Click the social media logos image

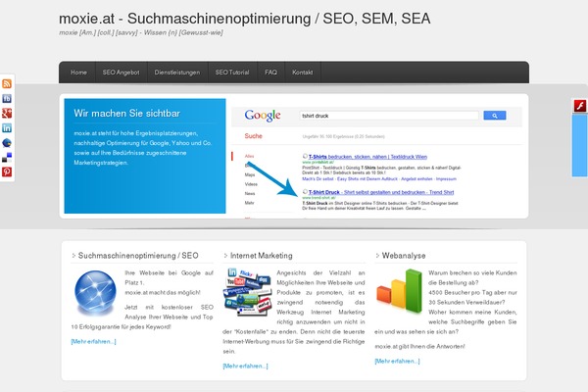click(x=248, y=292)
